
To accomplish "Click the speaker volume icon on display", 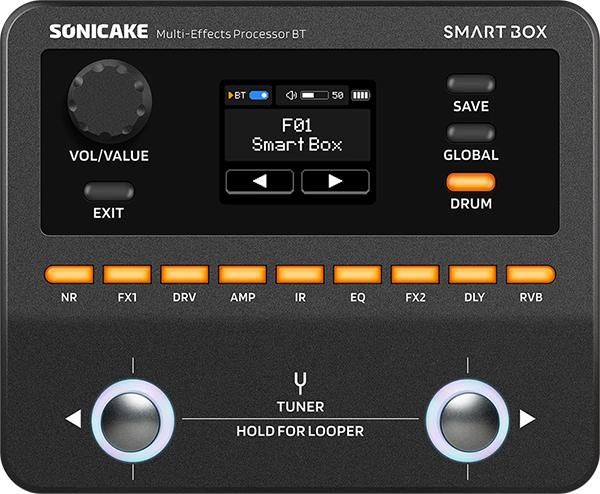I will pos(291,95).
